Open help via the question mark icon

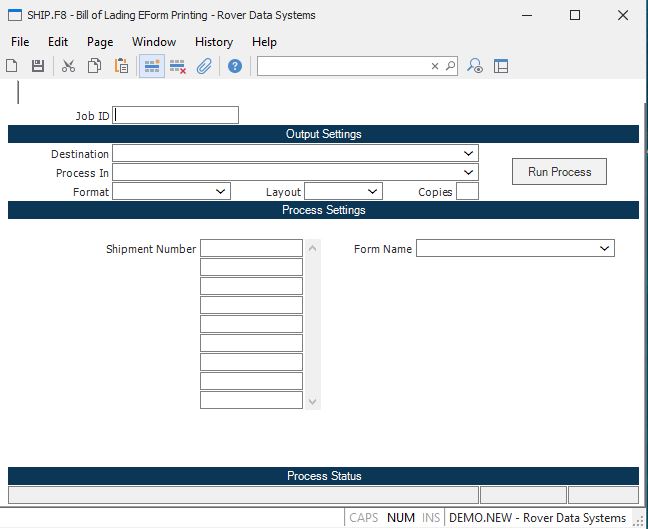tap(235, 66)
